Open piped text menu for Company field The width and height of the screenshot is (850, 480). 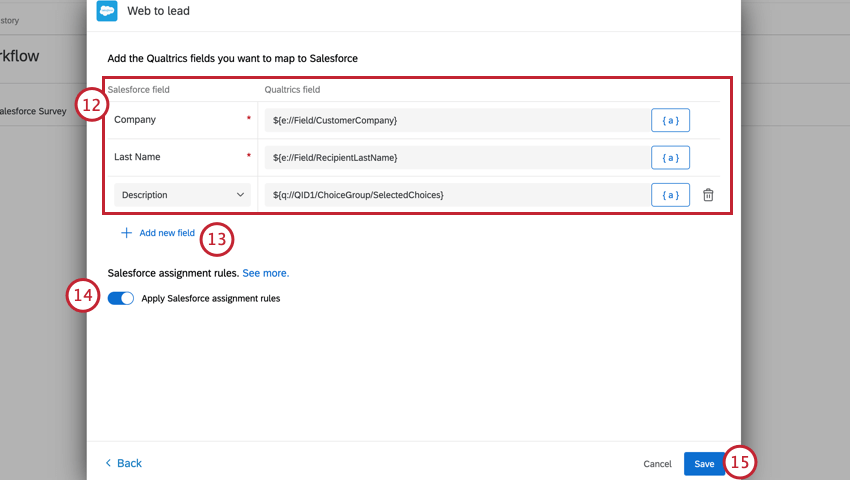pos(670,120)
